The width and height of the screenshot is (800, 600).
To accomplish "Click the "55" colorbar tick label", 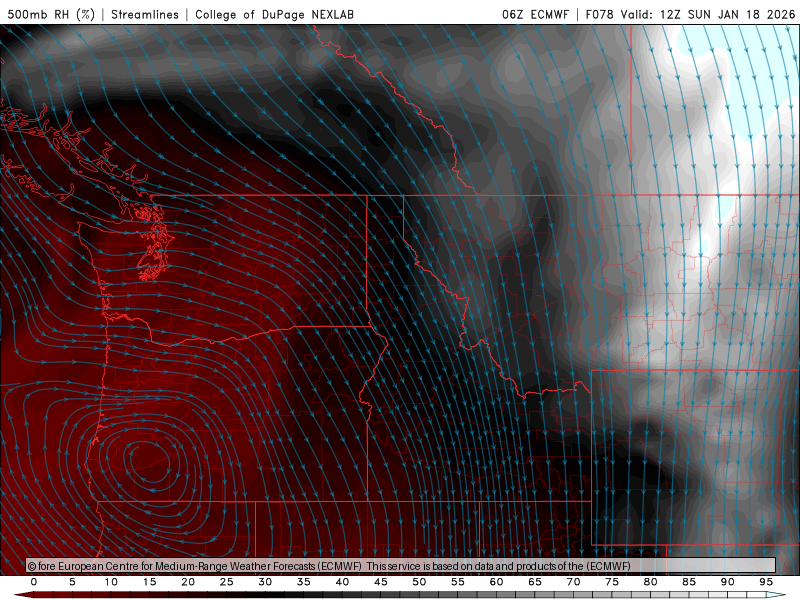I will pyautogui.click(x=458, y=582).
